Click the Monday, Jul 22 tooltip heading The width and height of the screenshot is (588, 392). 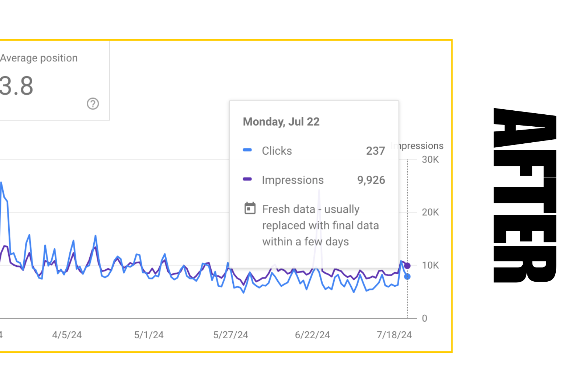[x=281, y=122]
